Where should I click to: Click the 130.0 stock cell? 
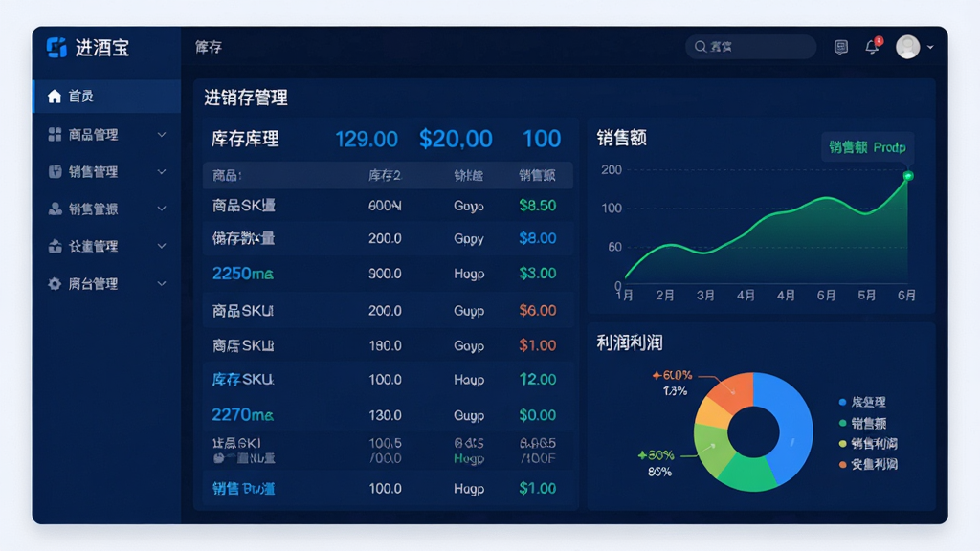(385, 415)
